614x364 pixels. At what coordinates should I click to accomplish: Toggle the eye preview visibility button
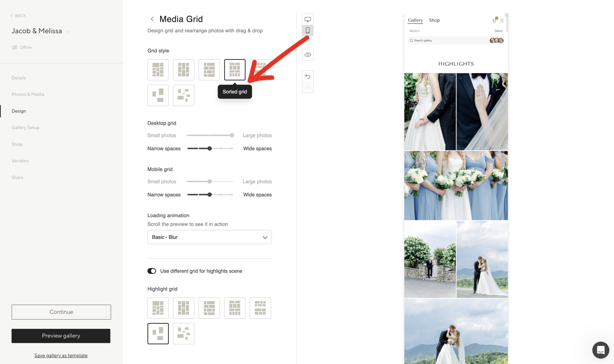[307, 55]
